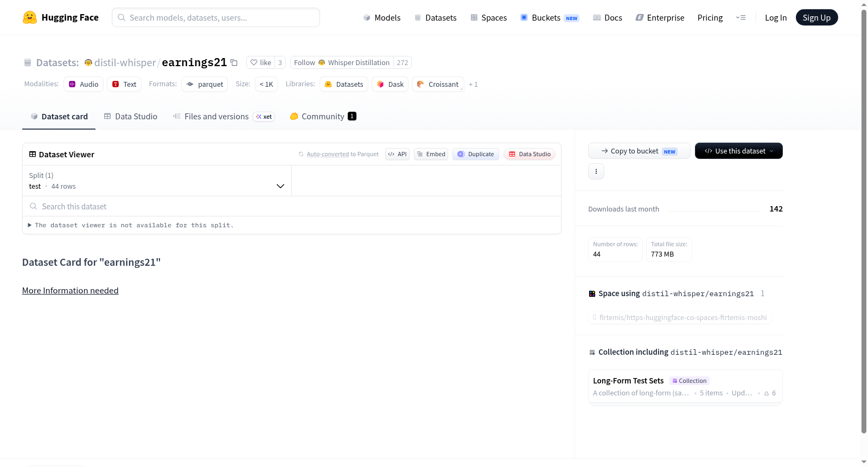This screenshot has height=467, width=868.
Task: Click the Sign Up button
Action: 816,17
